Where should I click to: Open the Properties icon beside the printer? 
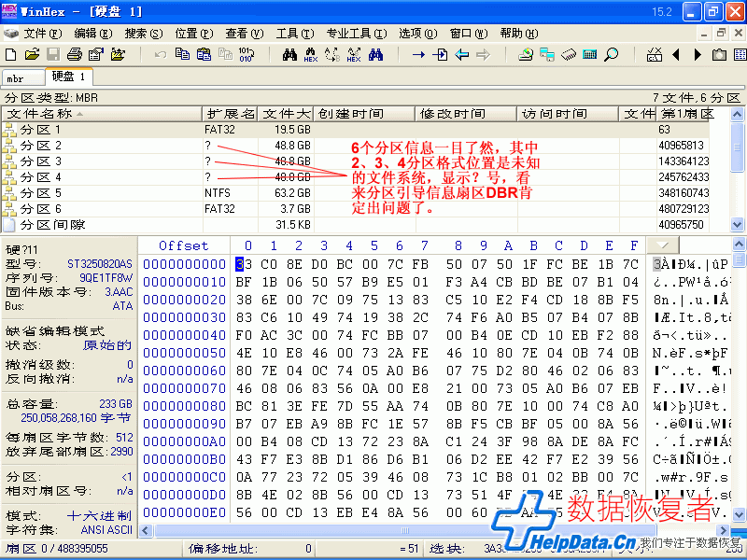pyautogui.click(x=96, y=54)
